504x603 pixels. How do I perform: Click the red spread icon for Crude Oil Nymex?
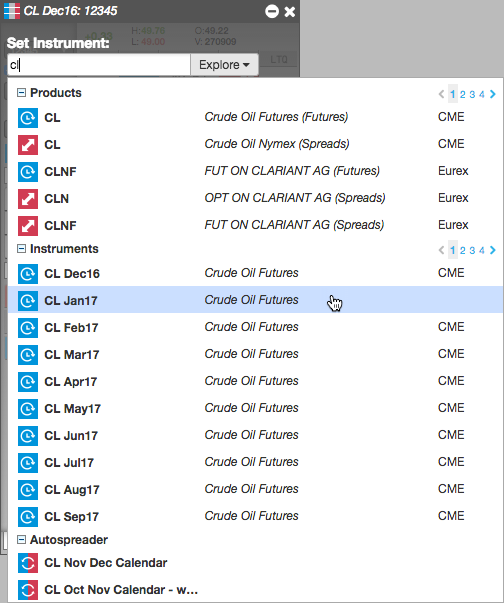(28, 145)
